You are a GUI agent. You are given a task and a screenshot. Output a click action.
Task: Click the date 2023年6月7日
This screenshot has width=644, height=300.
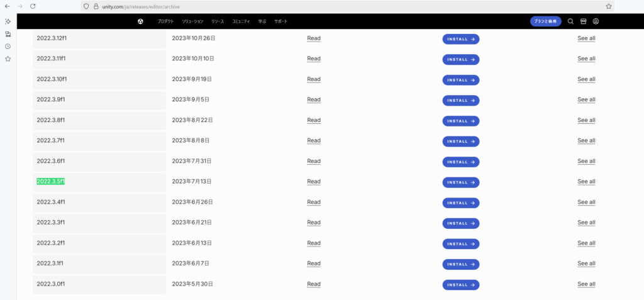190,263
